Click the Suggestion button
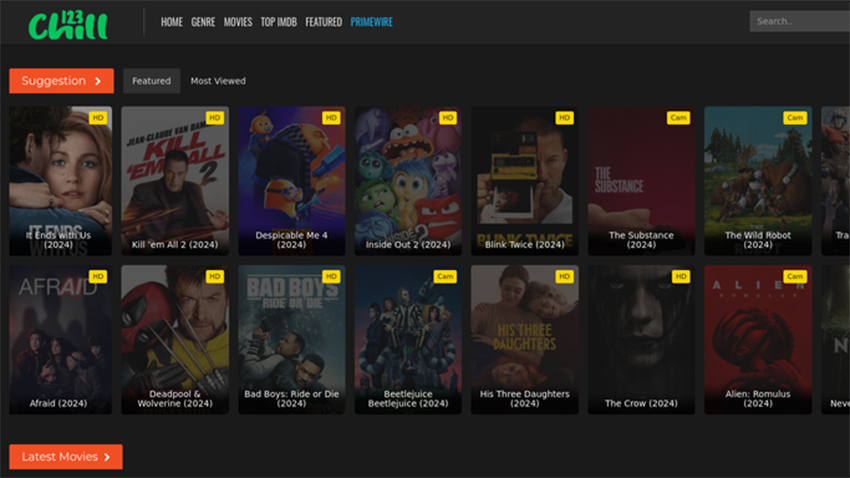The image size is (850, 478). click(61, 81)
